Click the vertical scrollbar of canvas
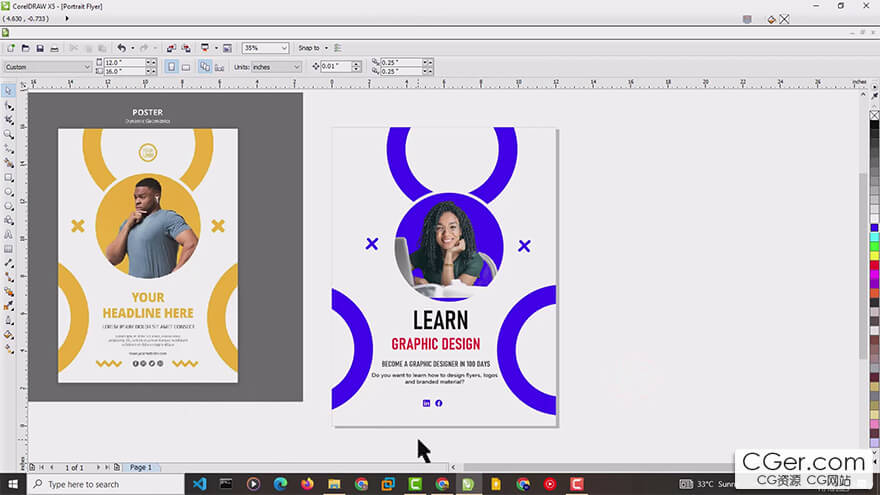The height and width of the screenshot is (495, 880). (x=863, y=267)
